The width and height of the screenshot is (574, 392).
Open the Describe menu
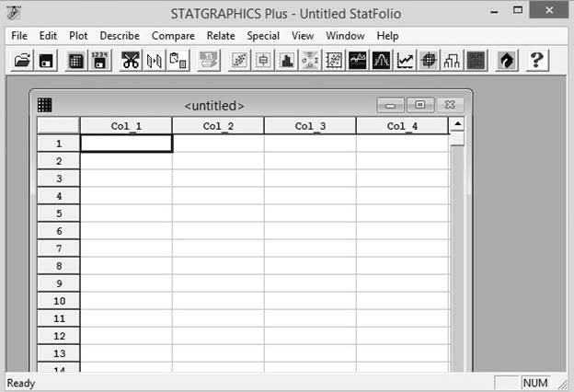click(120, 36)
